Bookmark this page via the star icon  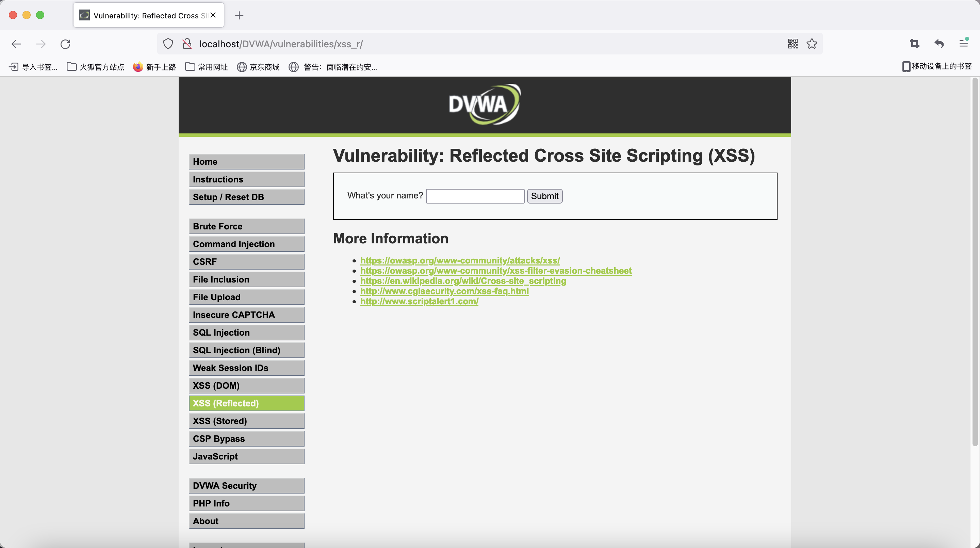tap(812, 43)
